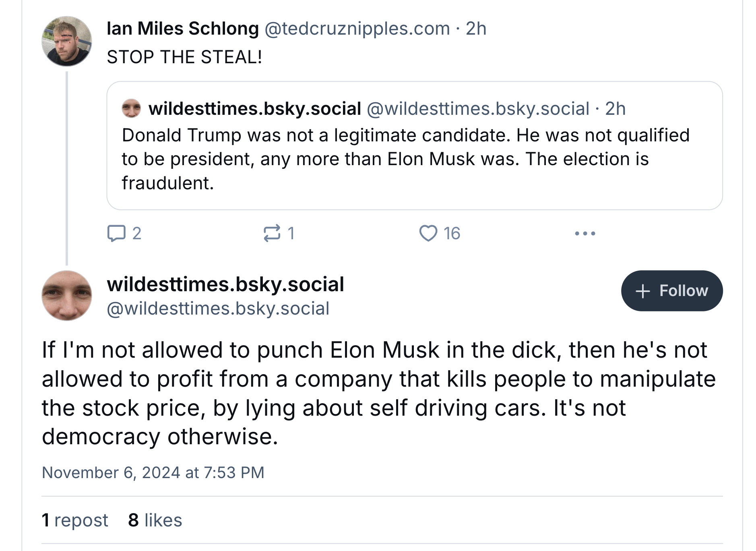
Task: Click the STOP THE STEAL! post text
Action: (x=184, y=57)
